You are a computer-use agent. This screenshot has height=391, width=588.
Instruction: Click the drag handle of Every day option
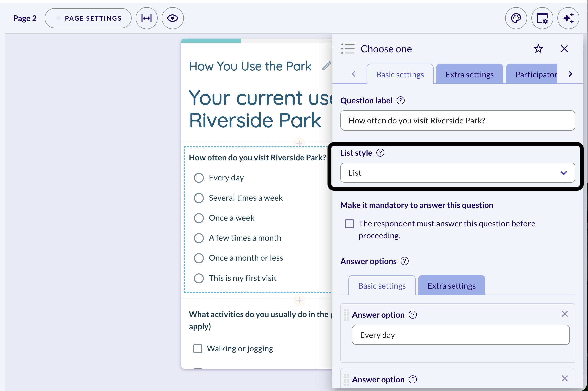[346, 315]
